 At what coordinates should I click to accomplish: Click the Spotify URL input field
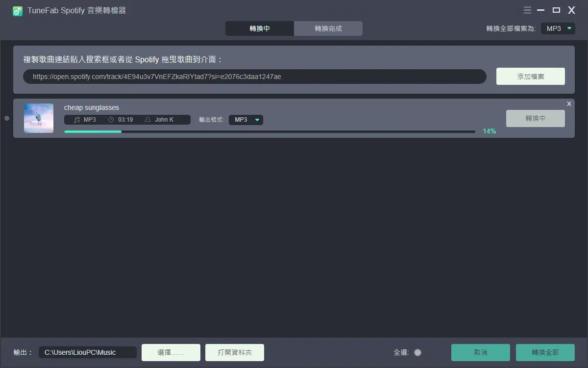[255, 77]
